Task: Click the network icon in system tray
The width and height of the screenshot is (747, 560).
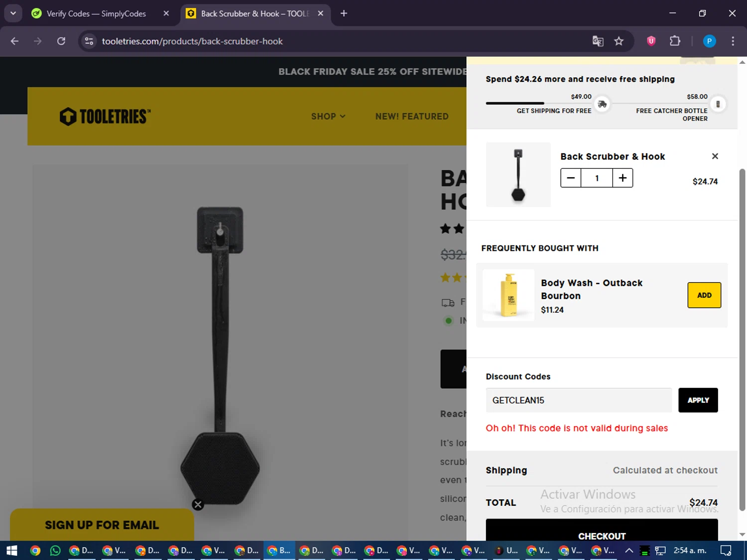Action: click(660, 551)
